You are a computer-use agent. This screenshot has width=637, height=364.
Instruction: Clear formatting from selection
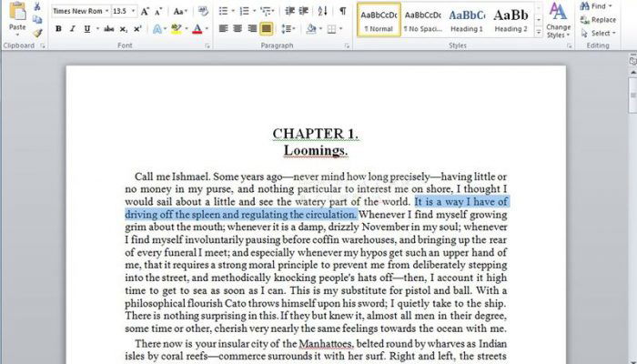[x=203, y=11]
